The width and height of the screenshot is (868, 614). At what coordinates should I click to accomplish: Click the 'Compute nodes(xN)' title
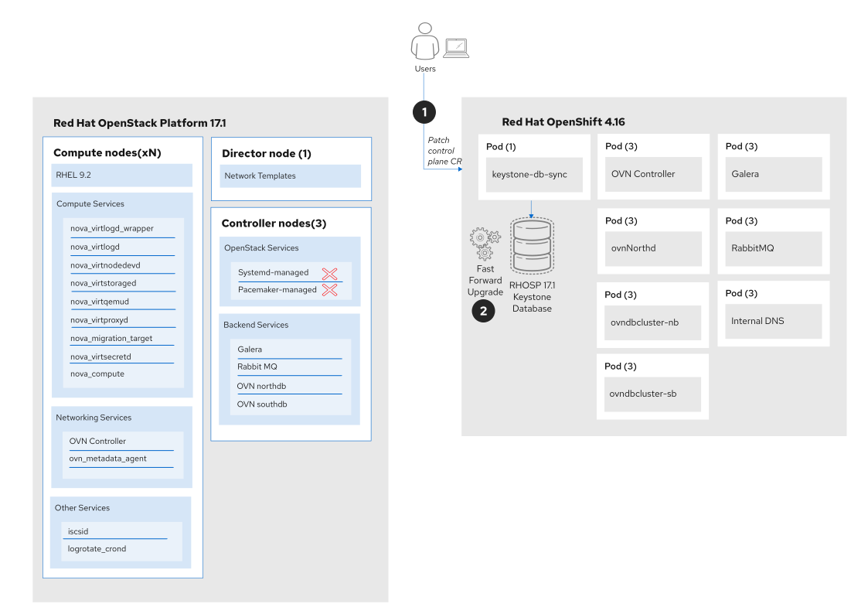(x=107, y=153)
